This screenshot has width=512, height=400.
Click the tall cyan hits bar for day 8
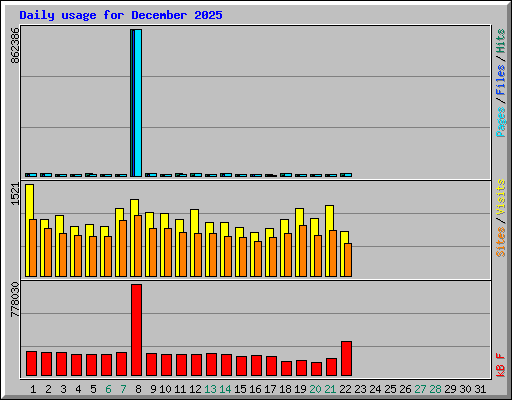[x=138, y=103]
